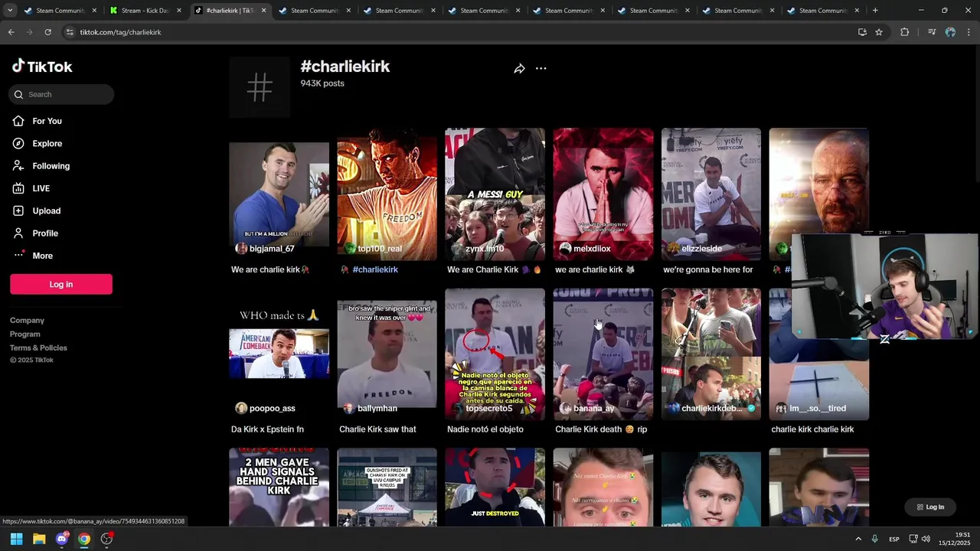Open a new browser tab
This screenshot has width=980, height=551.
click(875, 11)
